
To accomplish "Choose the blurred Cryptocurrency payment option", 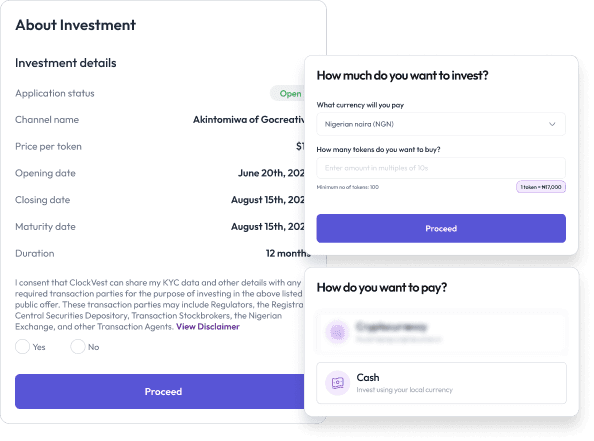I will (441, 332).
